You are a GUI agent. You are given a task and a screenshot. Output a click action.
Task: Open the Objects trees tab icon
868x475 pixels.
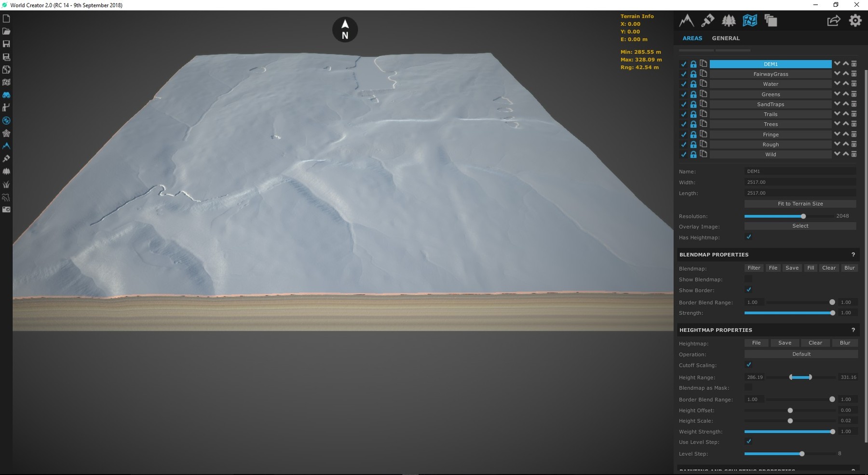tap(729, 20)
